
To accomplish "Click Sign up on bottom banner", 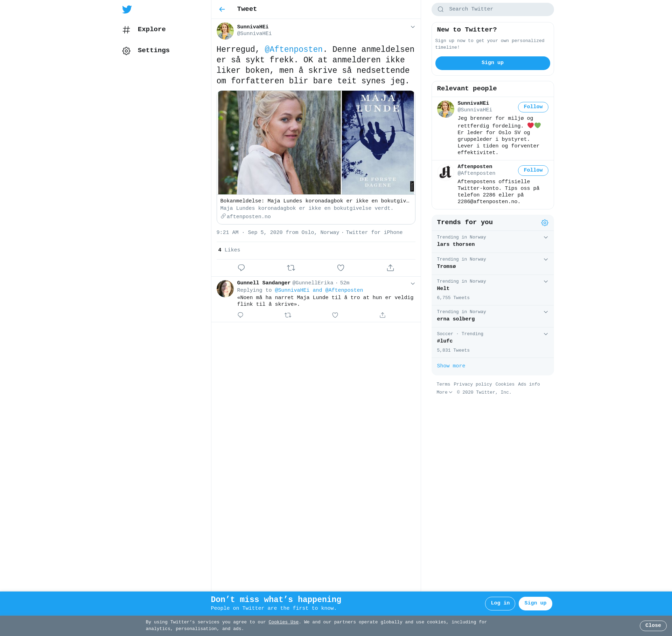I will [x=535, y=603].
